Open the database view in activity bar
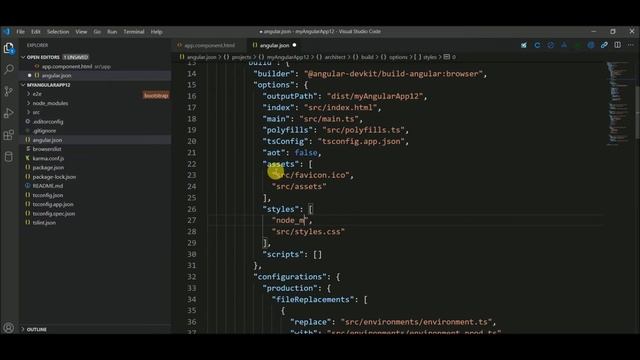 click(9, 157)
